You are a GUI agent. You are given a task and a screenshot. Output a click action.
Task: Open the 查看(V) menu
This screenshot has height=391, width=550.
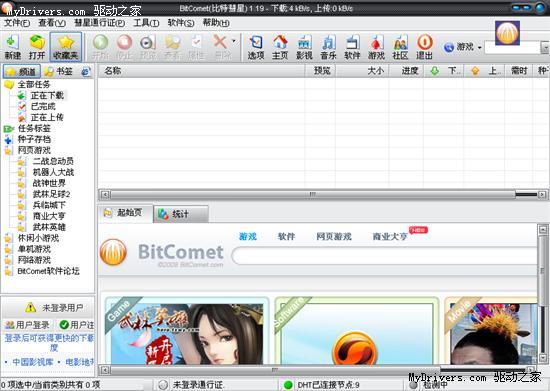pos(52,23)
